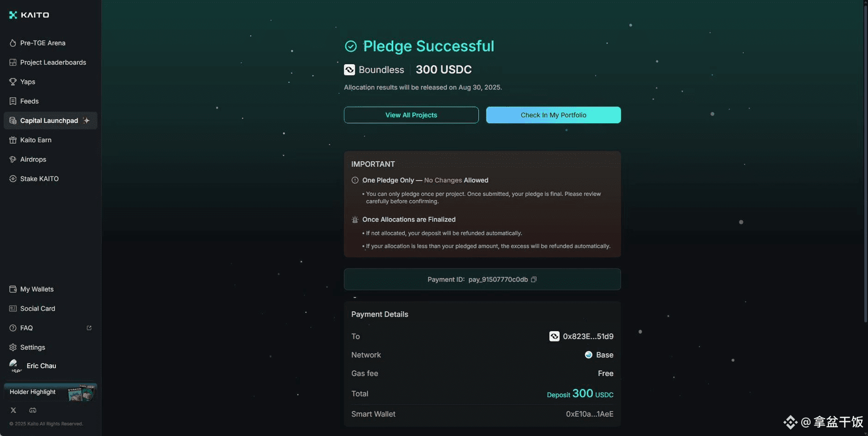Click the recipient address 0x823E...51d9
Viewport: 868px width, 436px height.
tap(588, 336)
